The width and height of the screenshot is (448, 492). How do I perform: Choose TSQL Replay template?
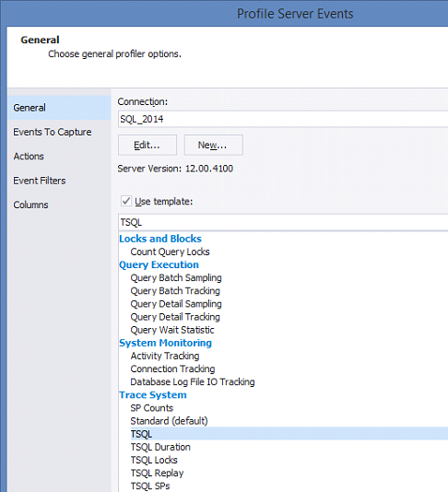coord(157,474)
